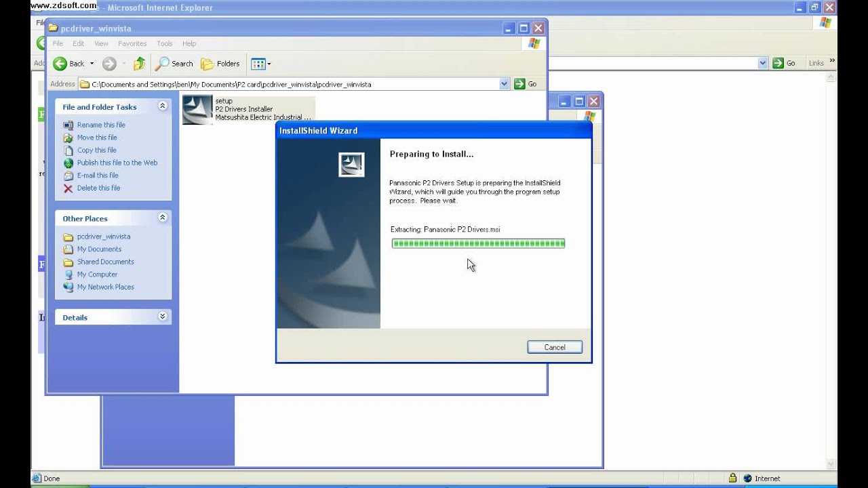
Task: Click the extraction progress bar
Action: pyautogui.click(x=478, y=243)
